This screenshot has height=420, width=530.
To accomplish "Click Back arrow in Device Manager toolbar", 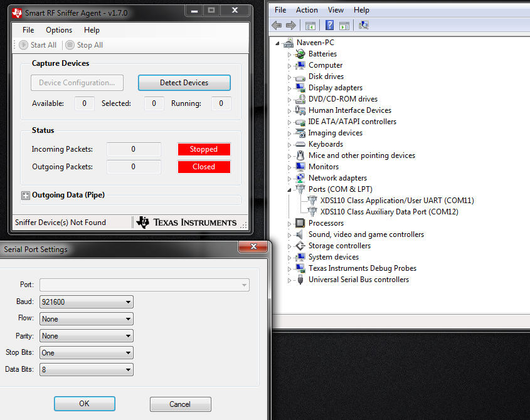I will pos(277,25).
